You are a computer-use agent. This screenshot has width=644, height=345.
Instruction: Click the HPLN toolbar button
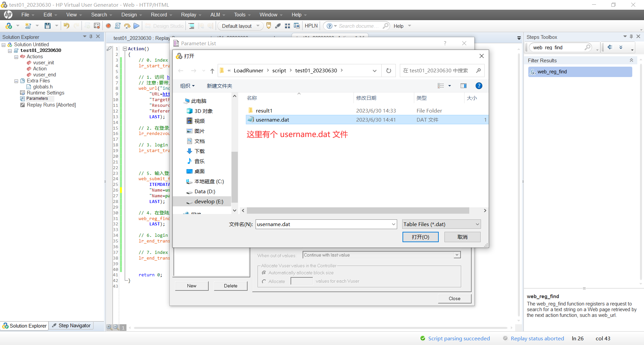point(311,26)
